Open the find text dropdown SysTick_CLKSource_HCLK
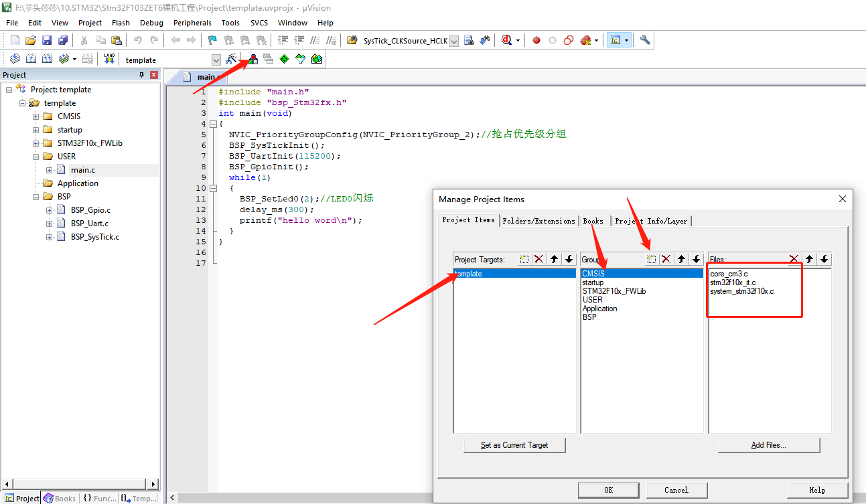 454,41
